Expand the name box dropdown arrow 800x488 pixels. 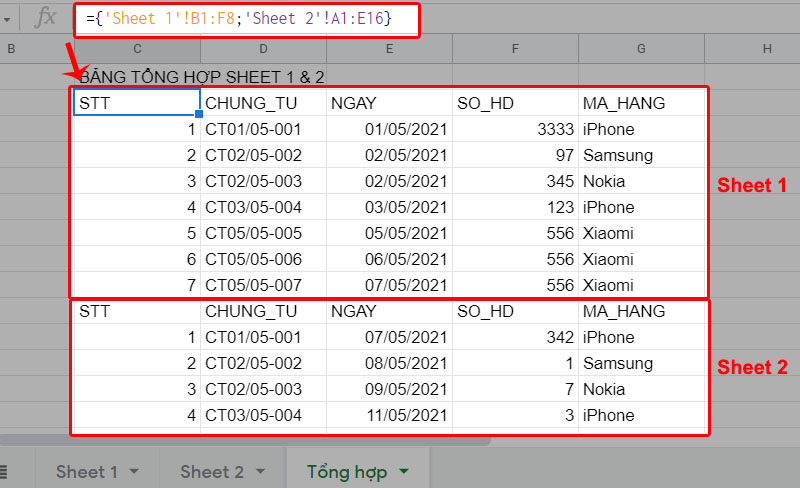click(6, 19)
